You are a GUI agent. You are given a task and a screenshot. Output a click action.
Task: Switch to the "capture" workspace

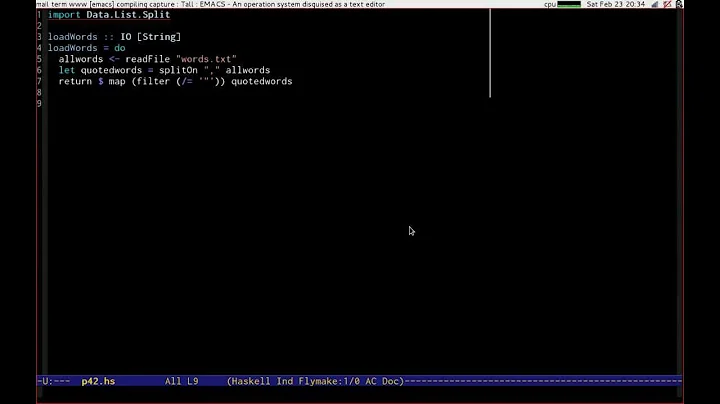click(161, 4)
